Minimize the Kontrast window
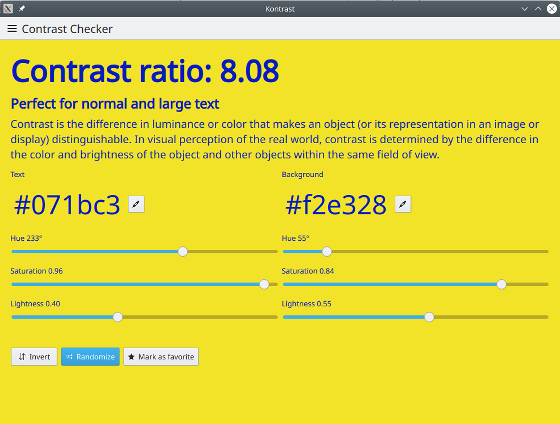This screenshot has height=424, width=560. (x=525, y=9)
